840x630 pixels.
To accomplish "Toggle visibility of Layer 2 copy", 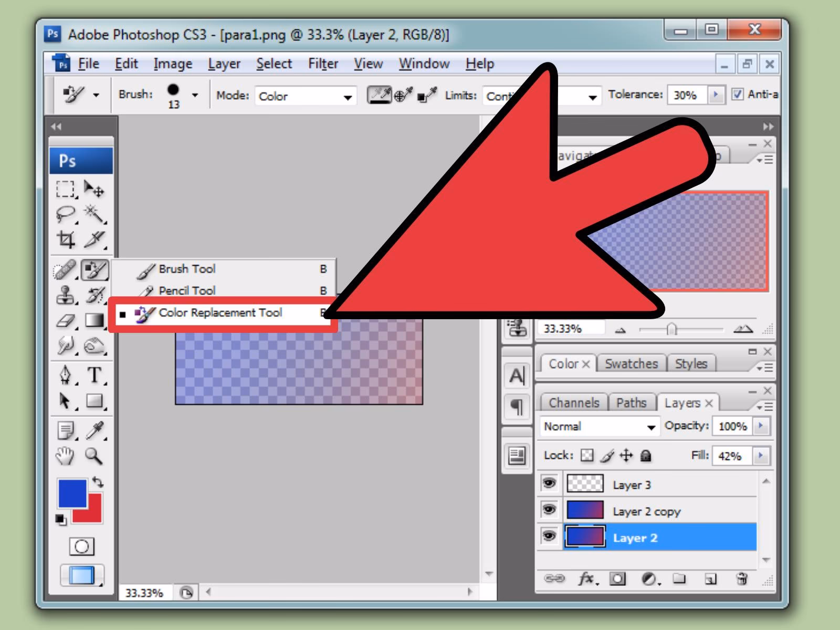I will [x=549, y=510].
